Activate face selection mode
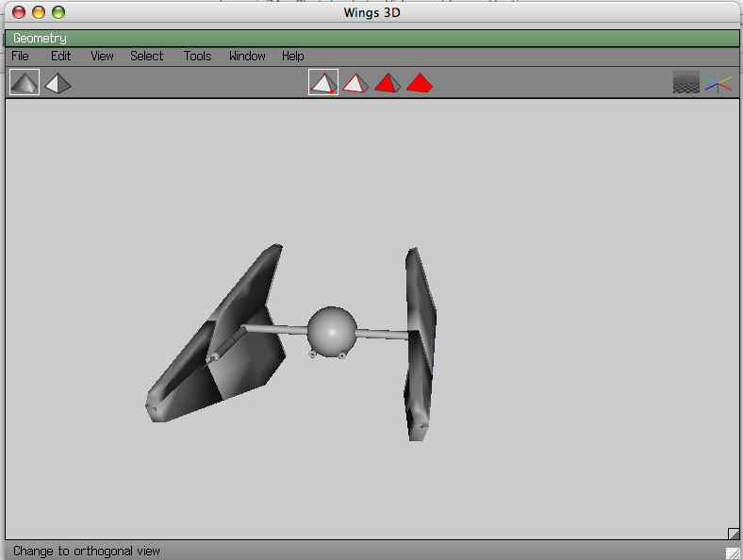The width and height of the screenshot is (743, 560). [388, 83]
